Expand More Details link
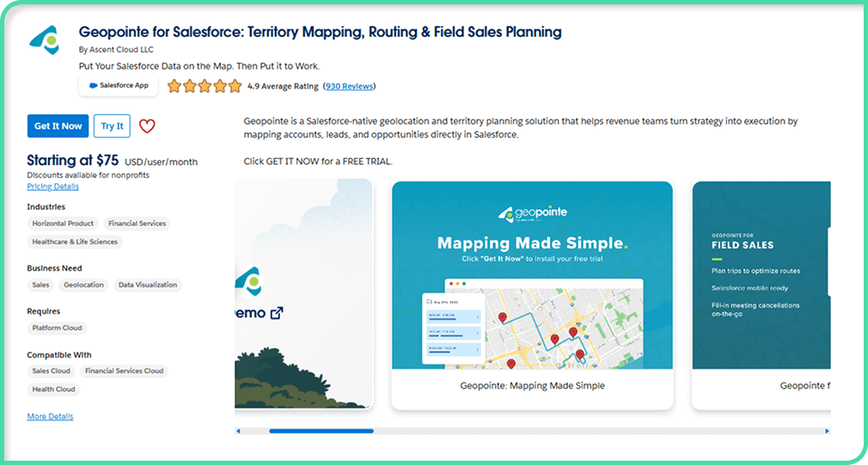 click(x=50, y=417)
